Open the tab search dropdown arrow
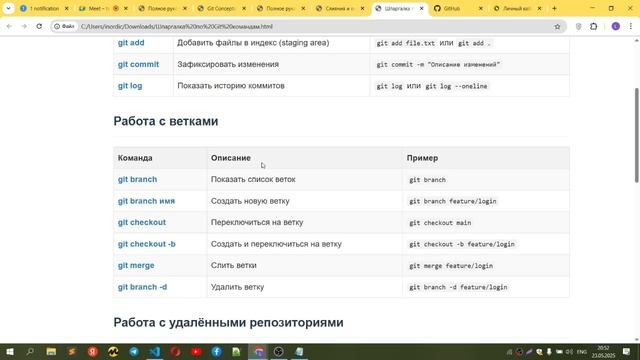 coord(8,8)
